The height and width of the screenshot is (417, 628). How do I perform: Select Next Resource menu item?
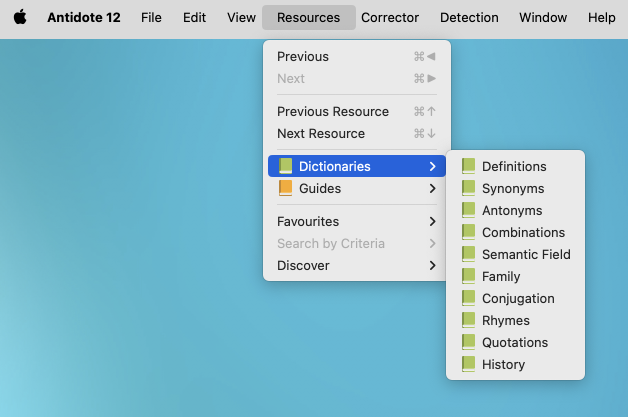pos(321,133)
